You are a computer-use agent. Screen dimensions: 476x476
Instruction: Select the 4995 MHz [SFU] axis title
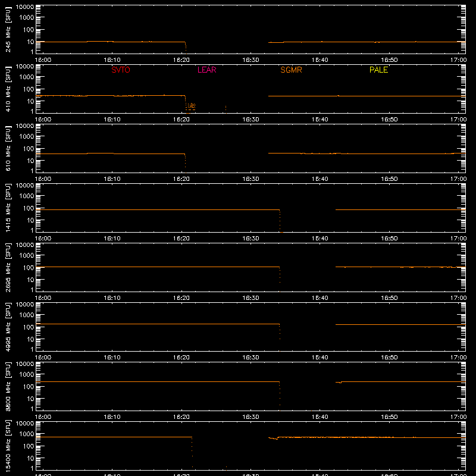tap(8, 327)
